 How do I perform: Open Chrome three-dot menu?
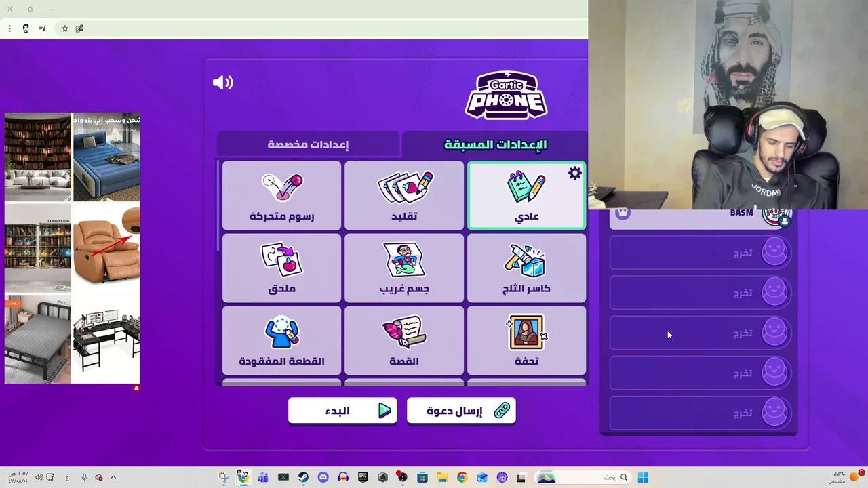(x=9, y=28)
